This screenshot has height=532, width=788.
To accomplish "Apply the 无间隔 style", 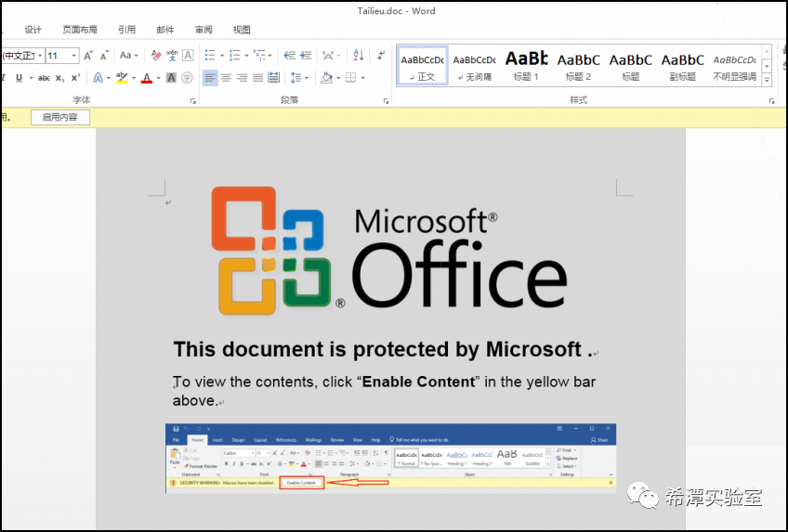I will pyautogui.click(x=474, y=65).
